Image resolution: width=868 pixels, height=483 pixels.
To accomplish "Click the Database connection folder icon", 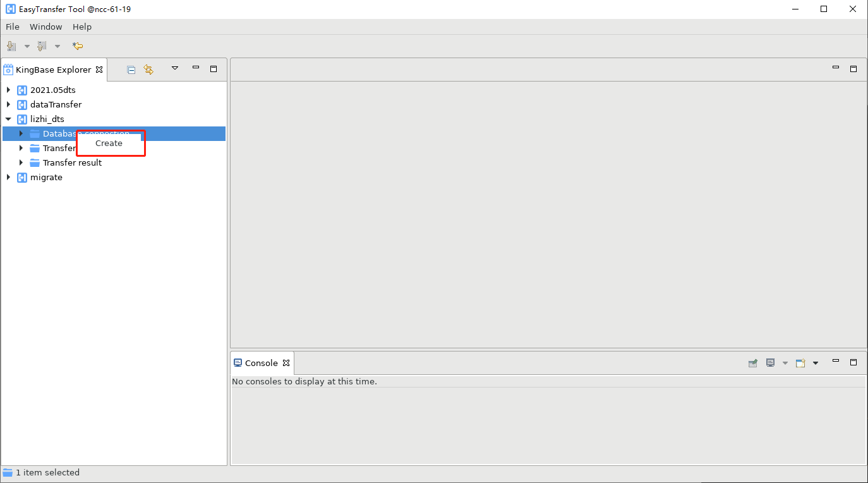I will pyautogui.click(x=35, y=133).
